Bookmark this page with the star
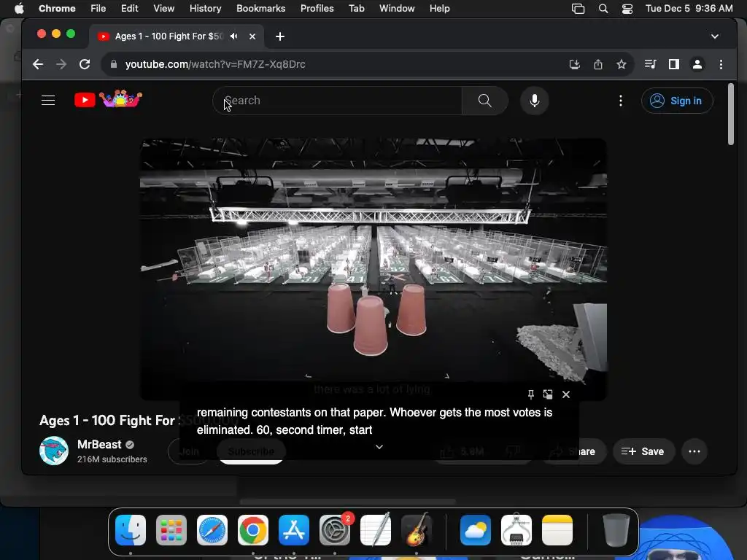Image resolution: width=747 pixels, height=560 pixels. (622, 64)
